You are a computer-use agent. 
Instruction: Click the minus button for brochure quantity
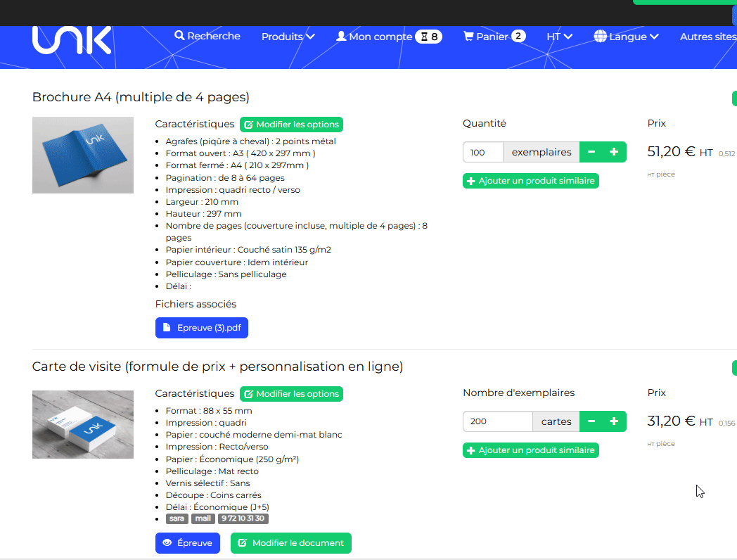[x=591, y=152]
